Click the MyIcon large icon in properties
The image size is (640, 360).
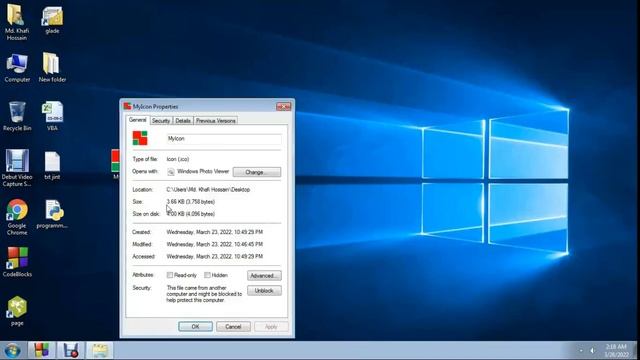click(140, 138)
